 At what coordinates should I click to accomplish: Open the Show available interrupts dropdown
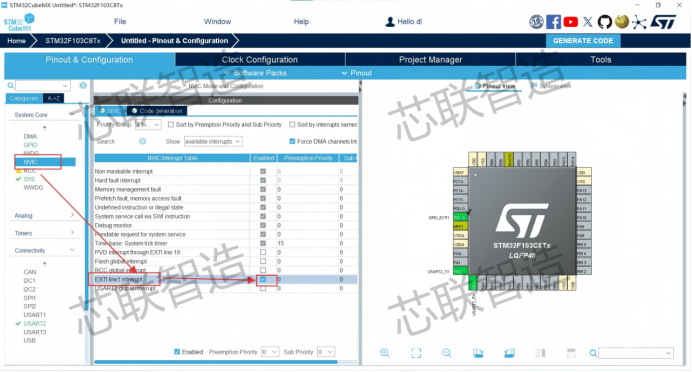[213, 141]
